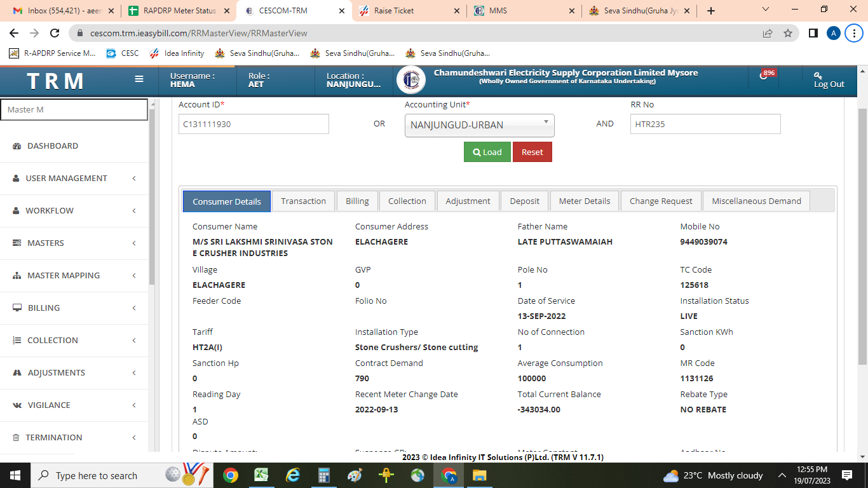This screenshot has width=868, height=488.
Task: Open the Miscellaneous Demand tab
Action: [756, 201]
